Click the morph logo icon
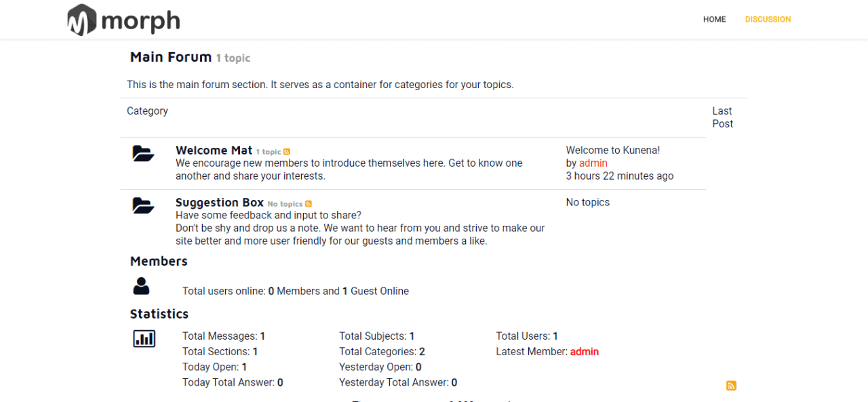The image size is (868, 402). (x=81, y=20)
